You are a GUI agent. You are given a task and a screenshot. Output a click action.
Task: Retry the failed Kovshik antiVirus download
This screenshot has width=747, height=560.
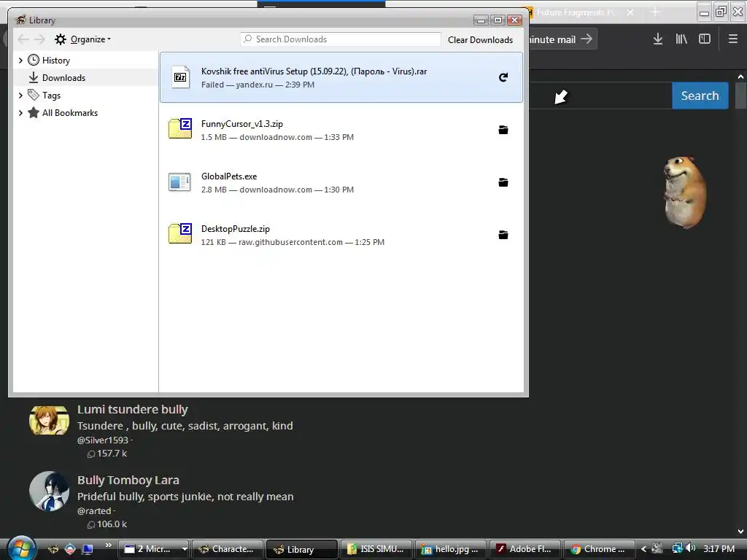click(x=503, y=77)
